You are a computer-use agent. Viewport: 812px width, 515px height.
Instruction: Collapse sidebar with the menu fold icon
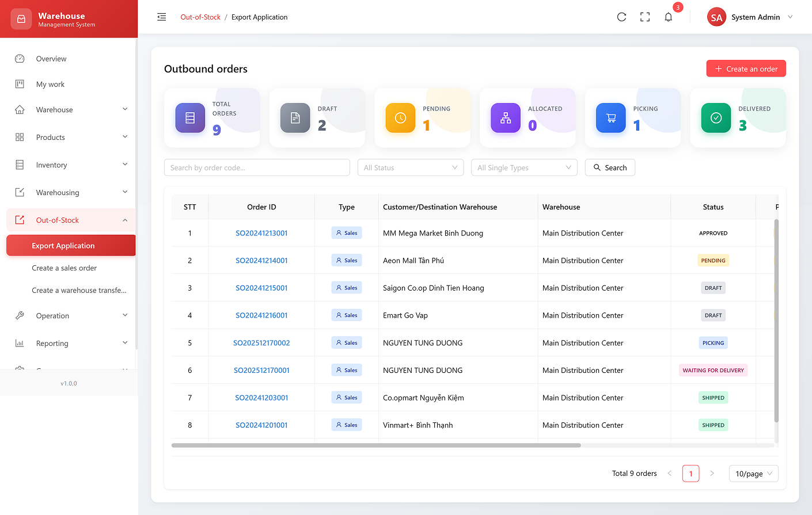[x=162, y=17]
